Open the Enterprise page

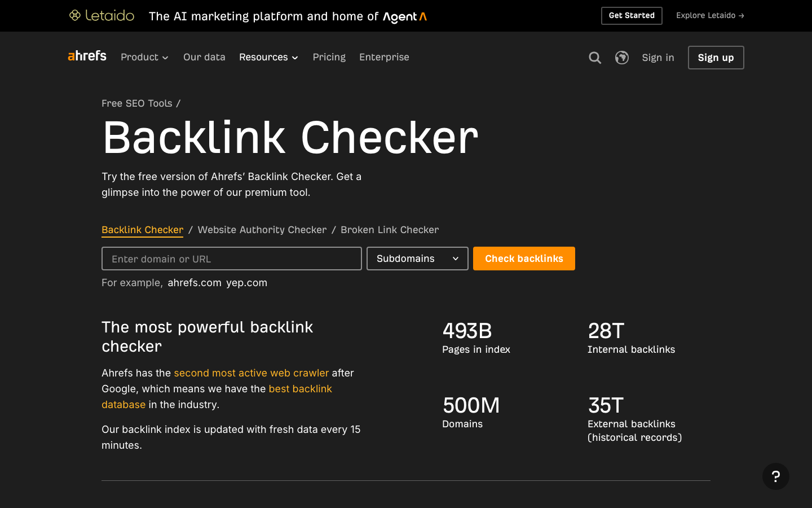click(x=384, y=57)
